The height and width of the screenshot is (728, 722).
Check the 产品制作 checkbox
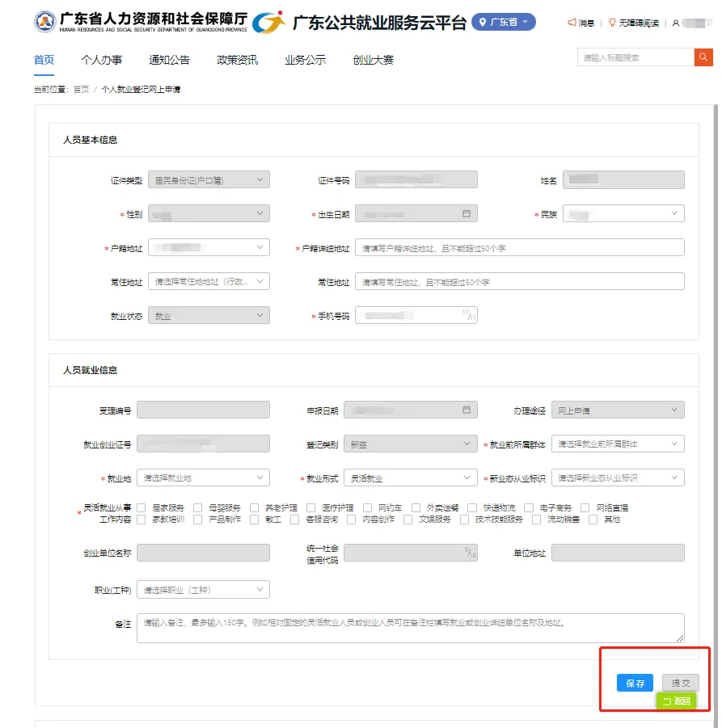tap(198, 519)
